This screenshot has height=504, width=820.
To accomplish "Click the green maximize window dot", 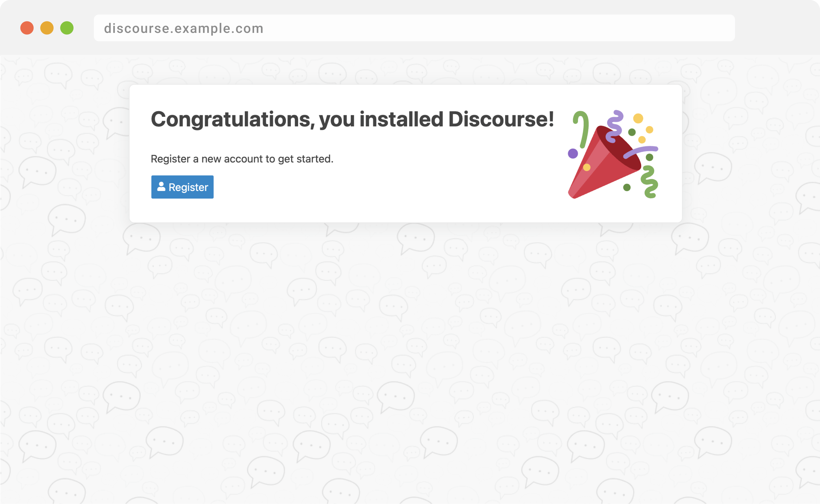I will (67, 28).
